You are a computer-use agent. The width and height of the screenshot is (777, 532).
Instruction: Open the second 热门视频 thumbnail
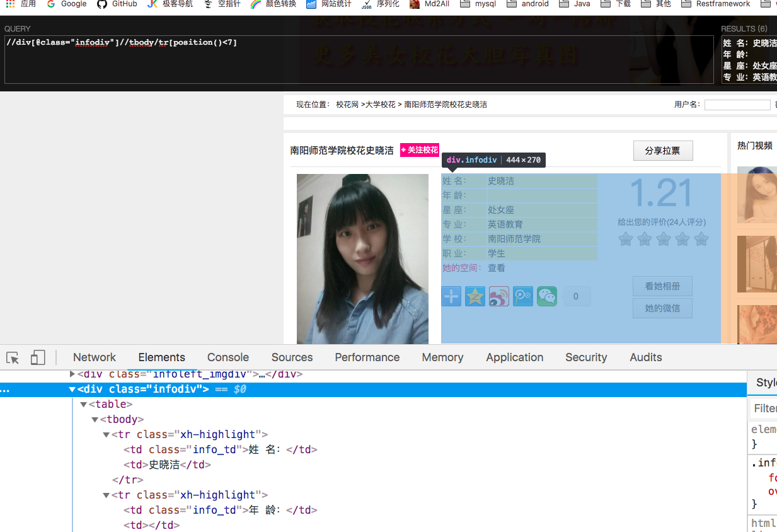[x=757, y=264]
